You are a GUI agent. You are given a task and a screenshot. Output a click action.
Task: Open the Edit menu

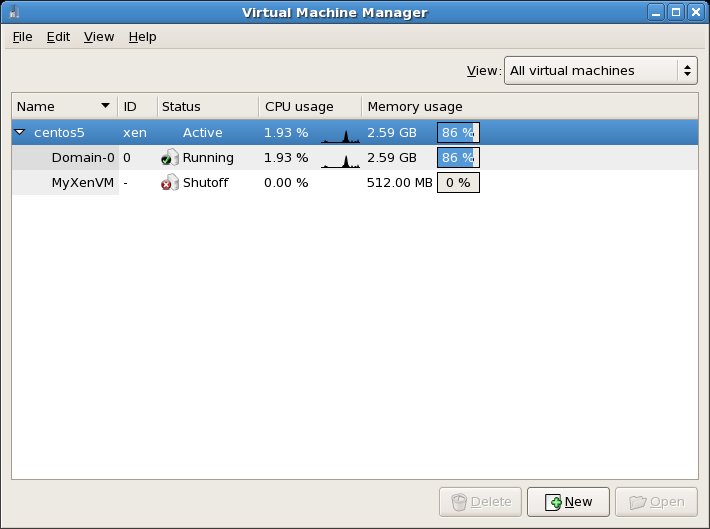click(x=58, y=37)
